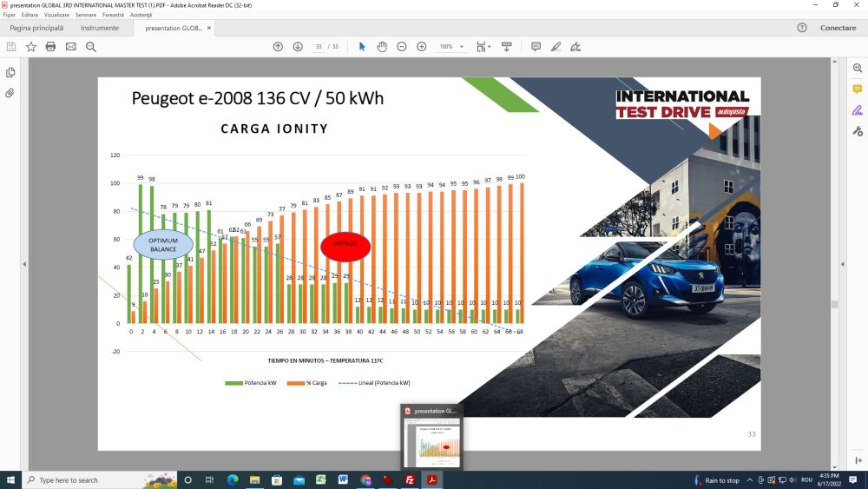Open FileZilla from taskbar

pos(410,479)
